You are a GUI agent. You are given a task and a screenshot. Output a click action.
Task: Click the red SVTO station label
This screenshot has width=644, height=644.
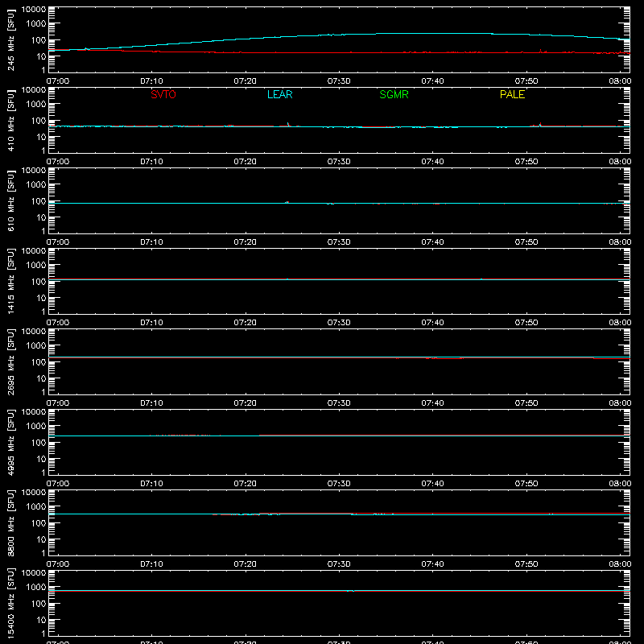pyautogui.click(x=163, y=94)
